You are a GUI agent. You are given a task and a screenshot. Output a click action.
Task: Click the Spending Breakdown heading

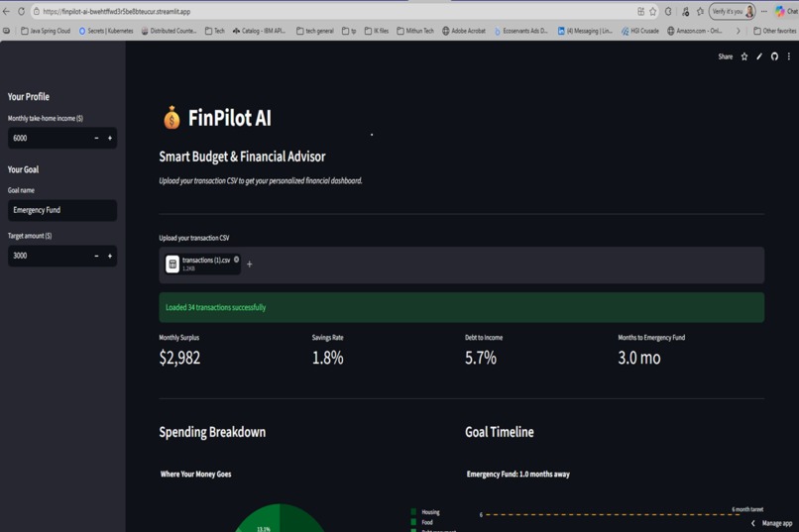point(212,432)
